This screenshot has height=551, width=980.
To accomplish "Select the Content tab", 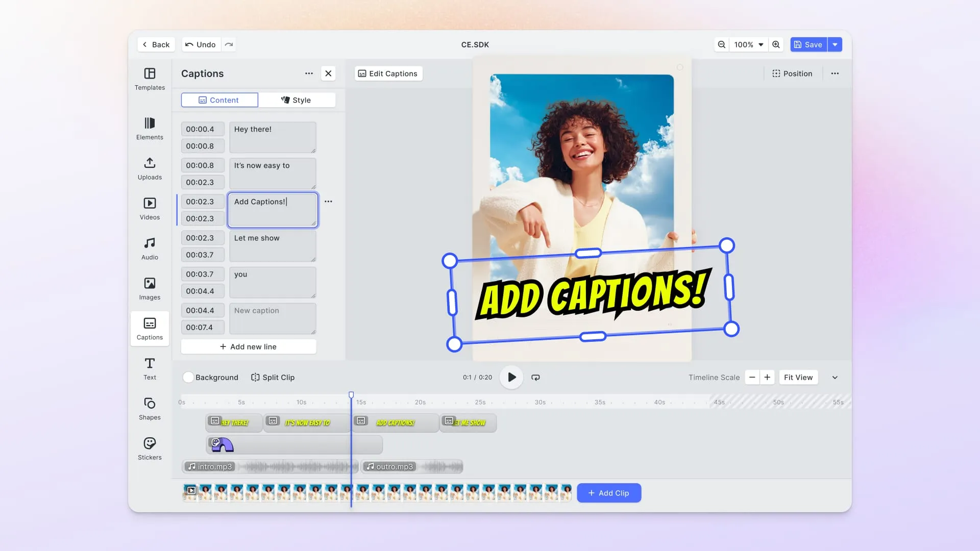I will pyautogui.click(x=219, y=100).
